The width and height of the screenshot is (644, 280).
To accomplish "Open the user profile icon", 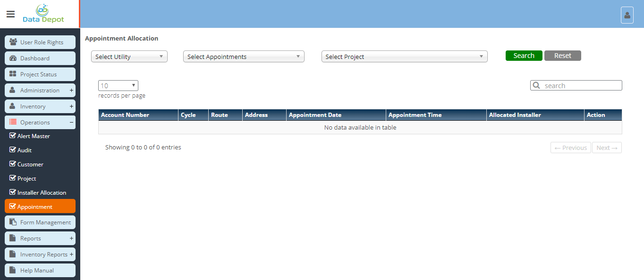I will [x=627, y=15].
